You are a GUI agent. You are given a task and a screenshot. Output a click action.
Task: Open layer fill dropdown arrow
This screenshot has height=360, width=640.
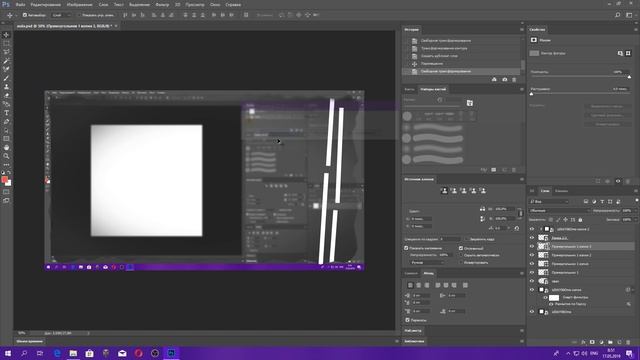tap(635, 220)
